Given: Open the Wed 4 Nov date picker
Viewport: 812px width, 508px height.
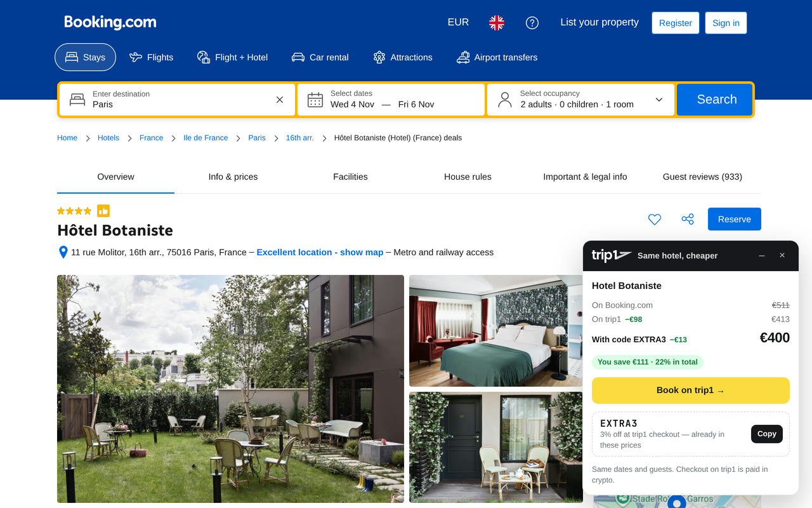Looking at the screenshot, I should coord(352,104).
